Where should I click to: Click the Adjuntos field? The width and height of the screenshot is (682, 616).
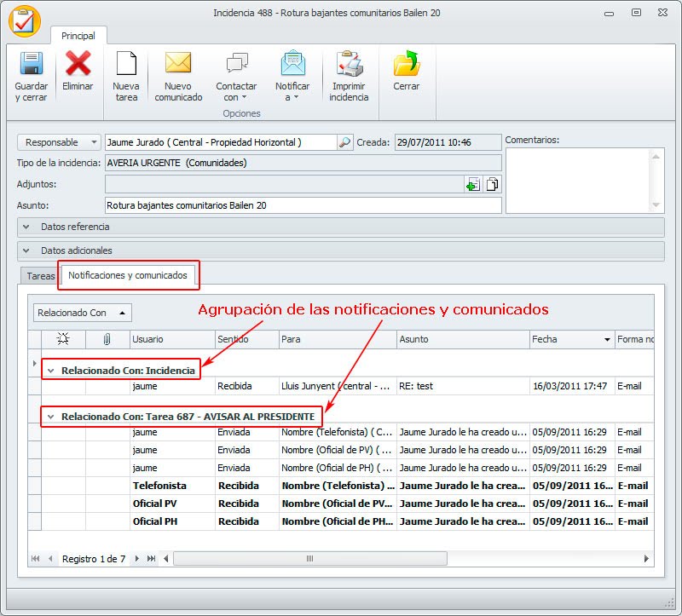pos(285,184)
